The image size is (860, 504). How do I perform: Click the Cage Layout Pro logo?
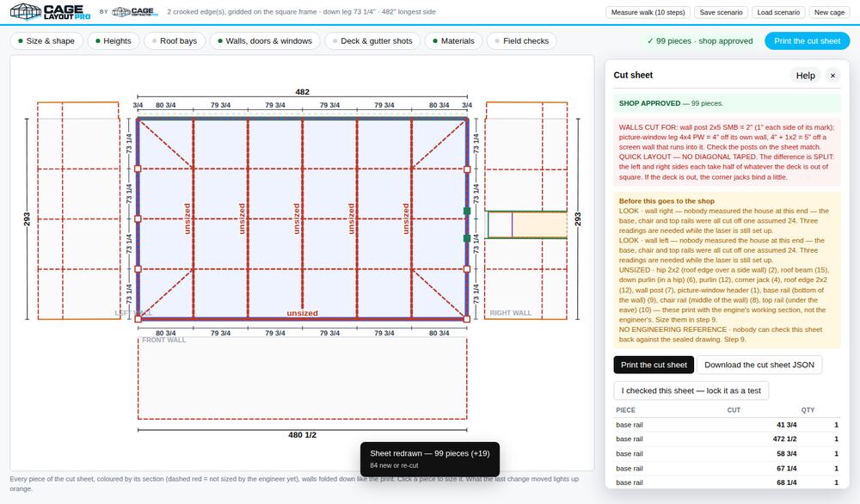51,11
